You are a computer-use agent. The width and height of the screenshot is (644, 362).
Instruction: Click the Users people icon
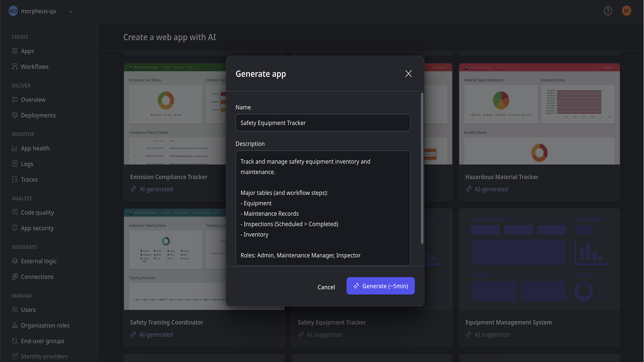click(x=15, y=309)
